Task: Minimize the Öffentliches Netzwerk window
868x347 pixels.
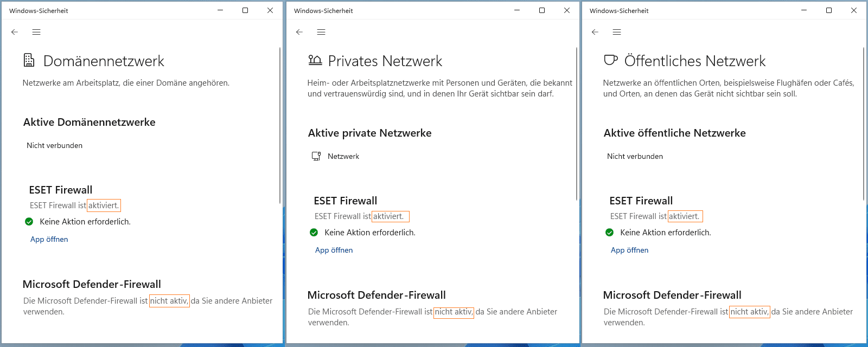Action: click(x=804, y=10)
